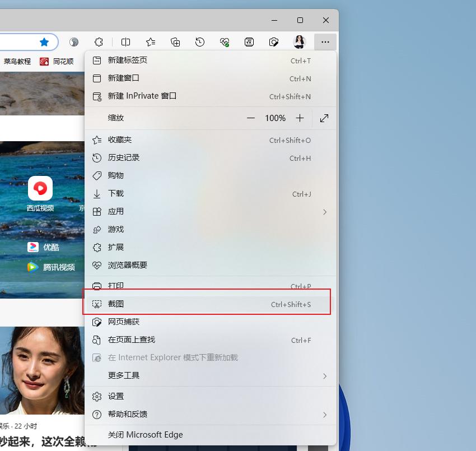Open Browser essentials heart icon
Screen dimensions: 476x451
[x=225, y=42]
